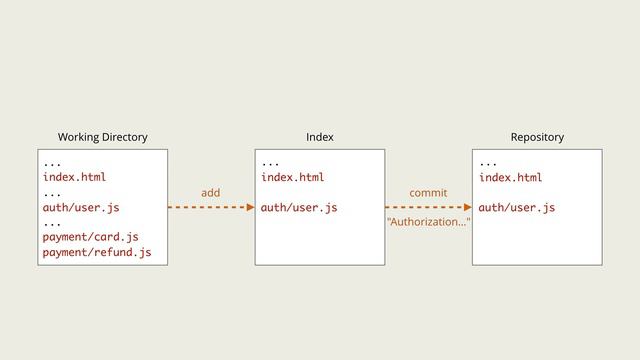Click index.html inside the Repository box
This screenshot has width=640, height=360.
point(511,177)
